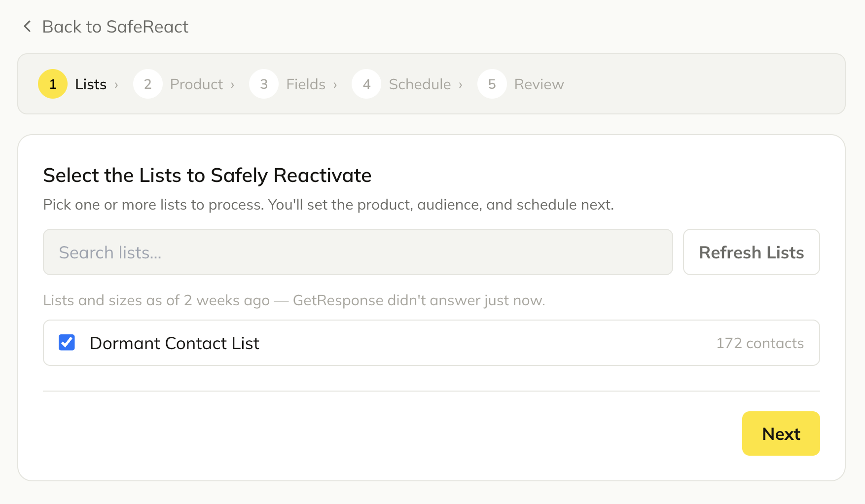Click the Refresh Lists button
The image size is (865, 504).
click(752, 252)
